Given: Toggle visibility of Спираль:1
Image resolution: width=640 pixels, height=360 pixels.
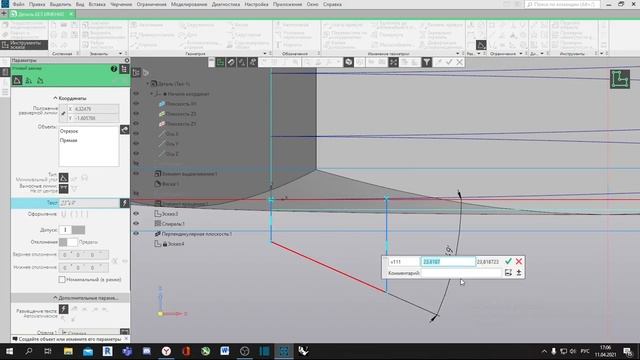Looking at the screenshot, I should (136, 224).
